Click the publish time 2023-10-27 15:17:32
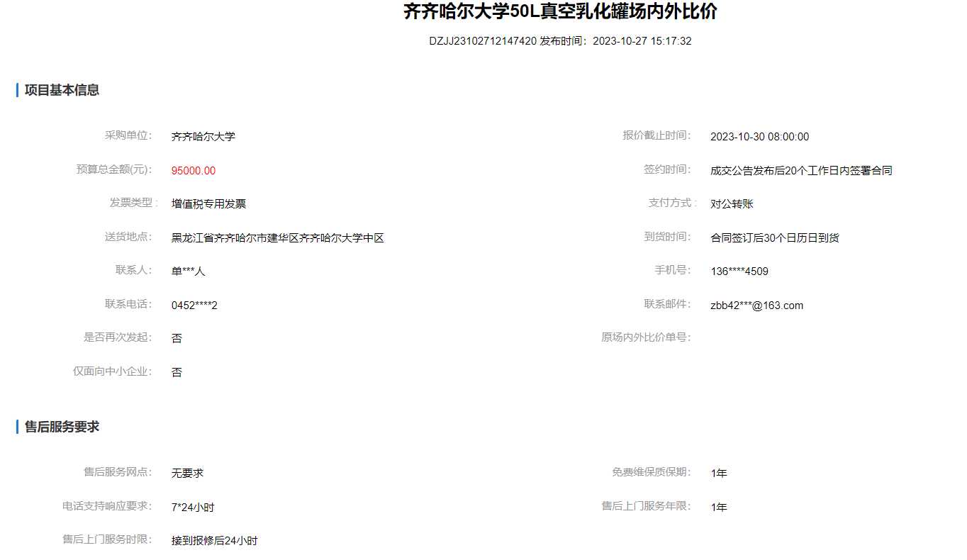967x560 pixels. [x=642, y=41]
